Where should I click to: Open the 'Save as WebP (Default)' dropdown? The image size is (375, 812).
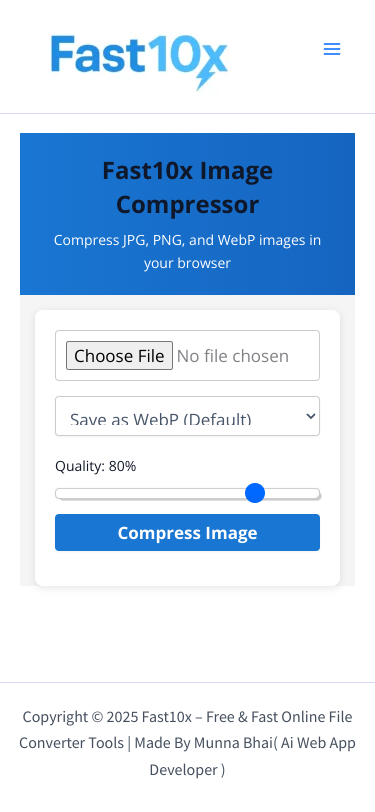(x=188, y=416)
